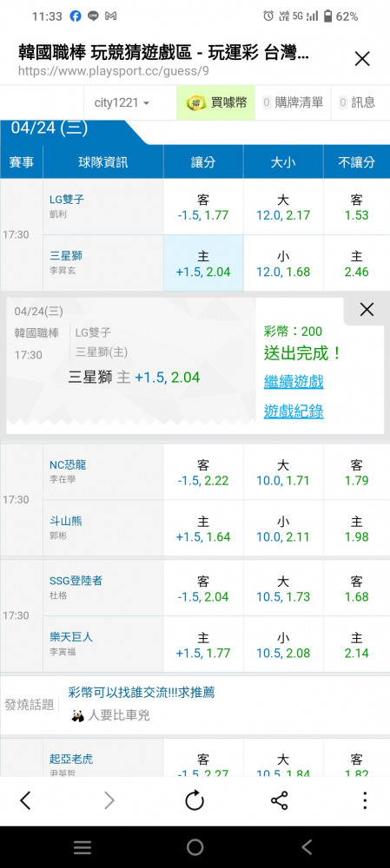Open the 買噱幣 coin purchase tab

coord(216,102)
